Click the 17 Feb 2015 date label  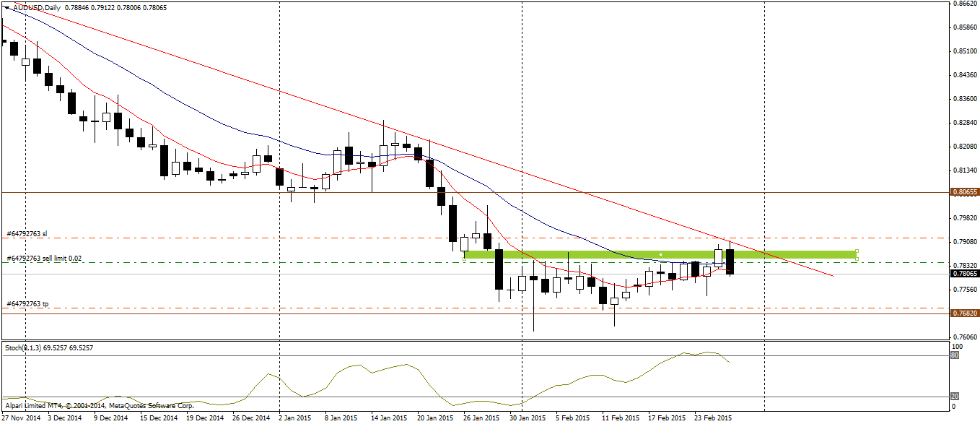point(666,417)
